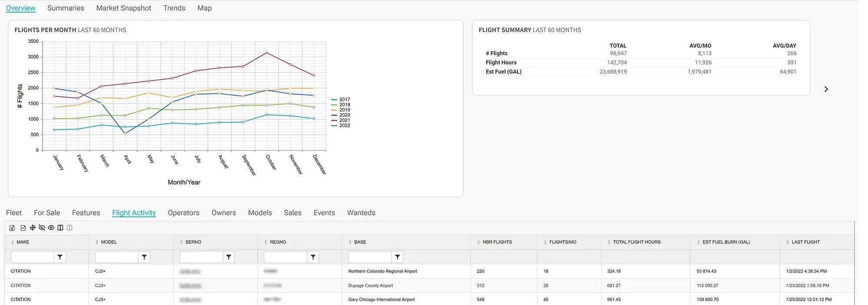868x305 pixels.
Task: Open the BASE column filter funnel
Action: pos(398,257)
